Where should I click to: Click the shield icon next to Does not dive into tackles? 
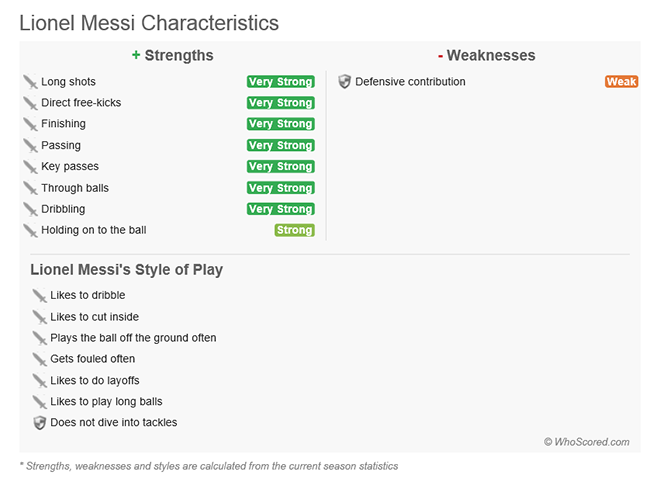coord(39,423)
